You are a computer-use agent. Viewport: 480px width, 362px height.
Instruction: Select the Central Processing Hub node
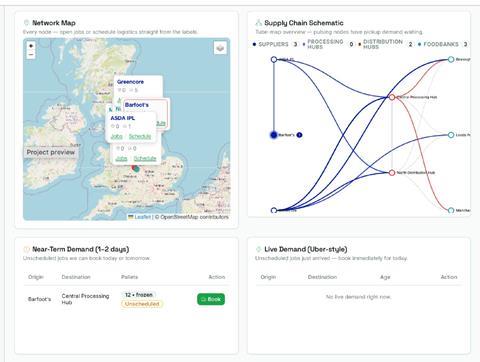click(392, 97)
